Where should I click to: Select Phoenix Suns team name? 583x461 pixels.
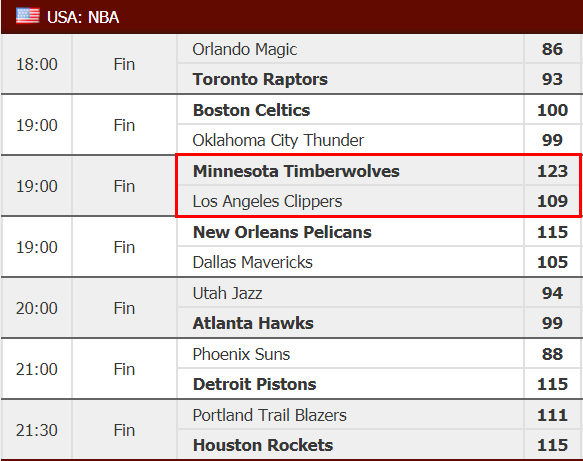click(241, 354)
